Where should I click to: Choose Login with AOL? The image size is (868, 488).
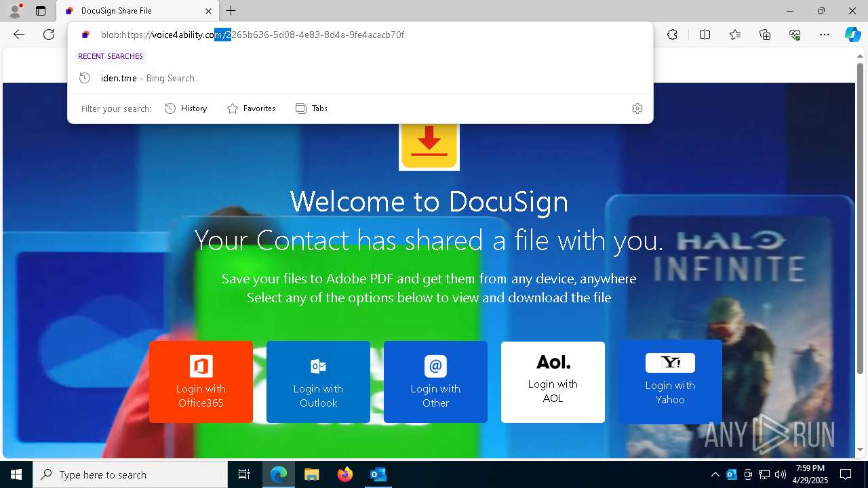[553, 382]
